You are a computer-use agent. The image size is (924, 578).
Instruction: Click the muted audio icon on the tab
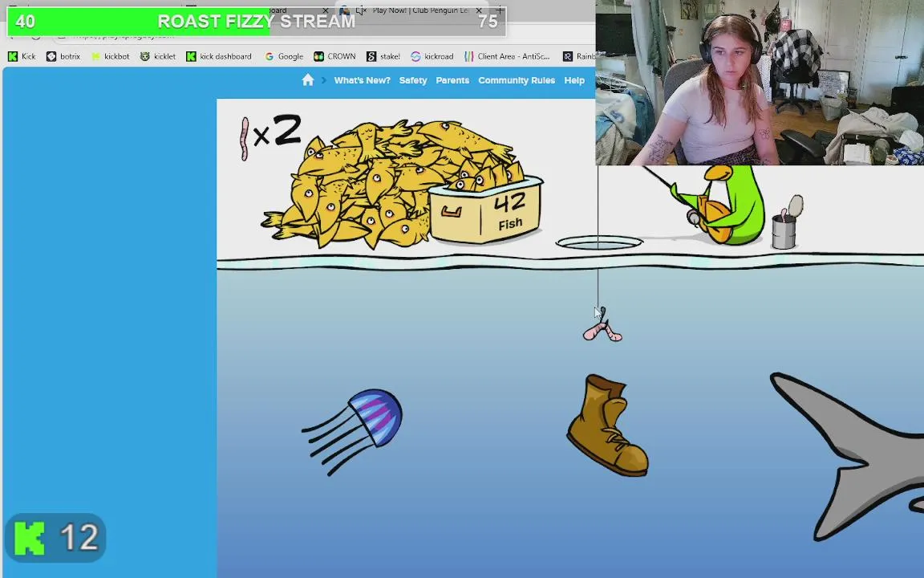(361, 10)
